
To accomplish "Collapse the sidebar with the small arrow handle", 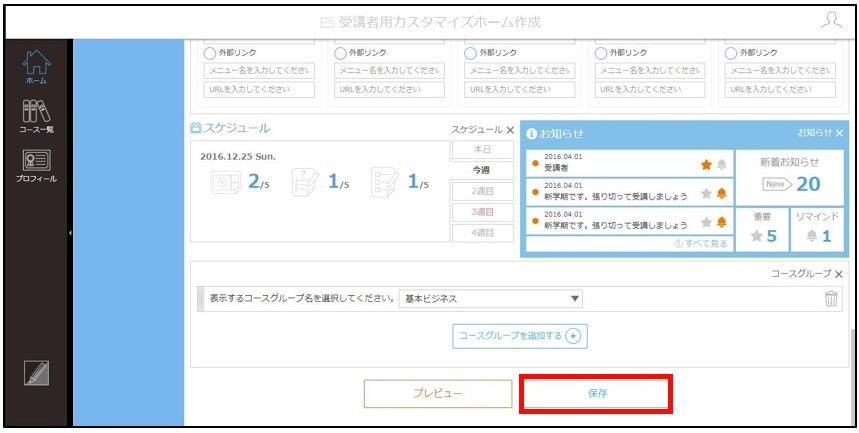I will (70, 233).
